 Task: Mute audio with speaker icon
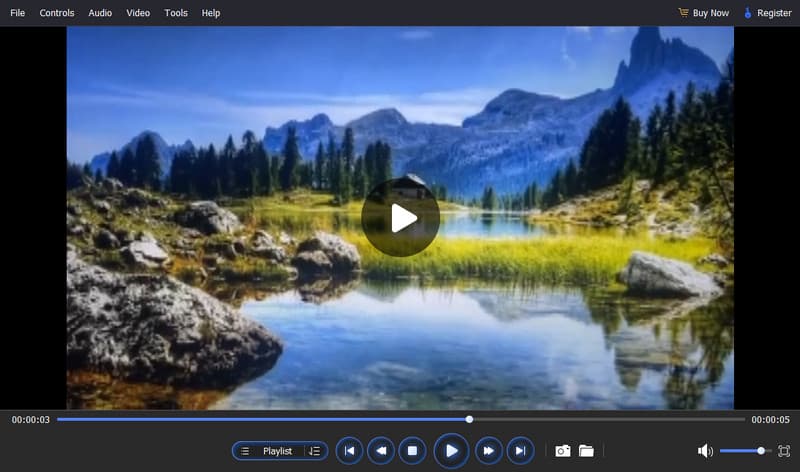705,451
